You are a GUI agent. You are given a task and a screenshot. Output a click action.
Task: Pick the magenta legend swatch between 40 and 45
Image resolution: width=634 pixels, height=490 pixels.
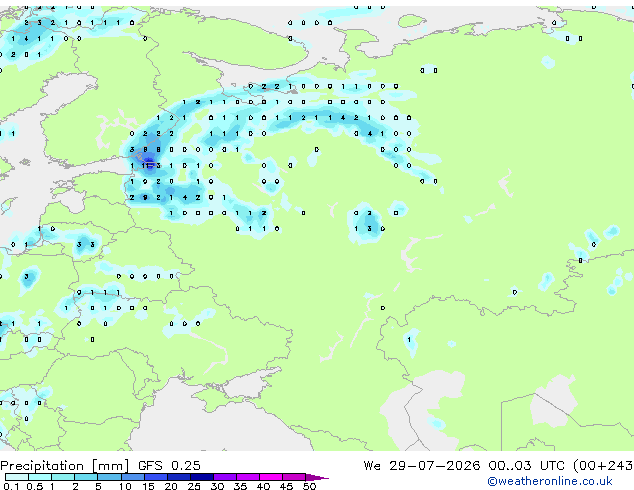271,477
